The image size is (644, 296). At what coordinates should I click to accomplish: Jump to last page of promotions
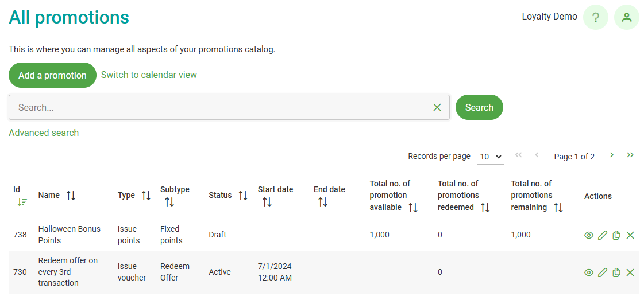click(630, 155)
